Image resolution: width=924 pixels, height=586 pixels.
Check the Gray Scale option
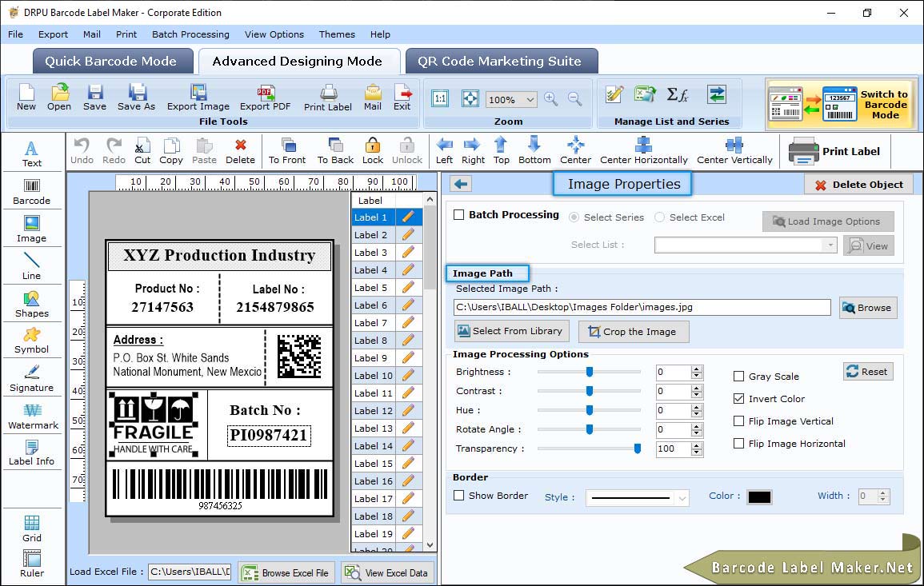point(738,377)
